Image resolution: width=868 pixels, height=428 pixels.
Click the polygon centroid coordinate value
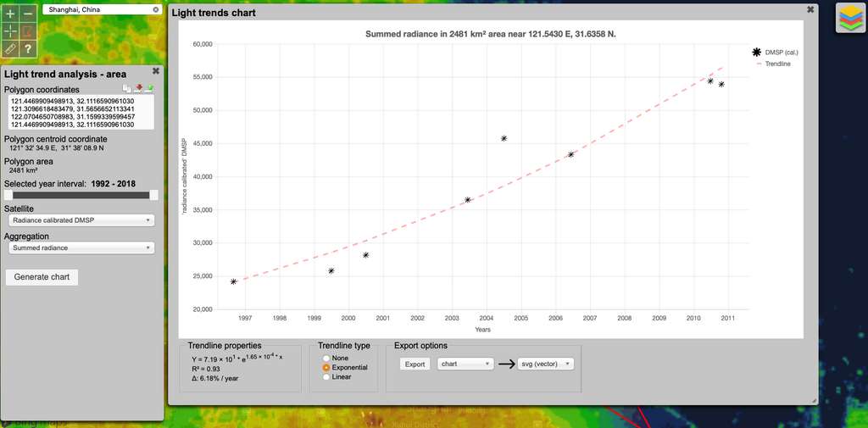tap(57, 148)
